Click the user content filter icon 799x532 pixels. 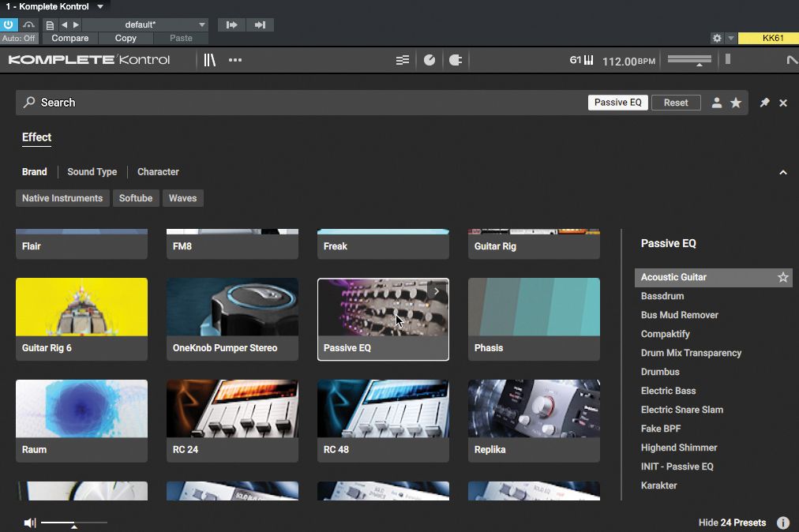coord(717,103)
